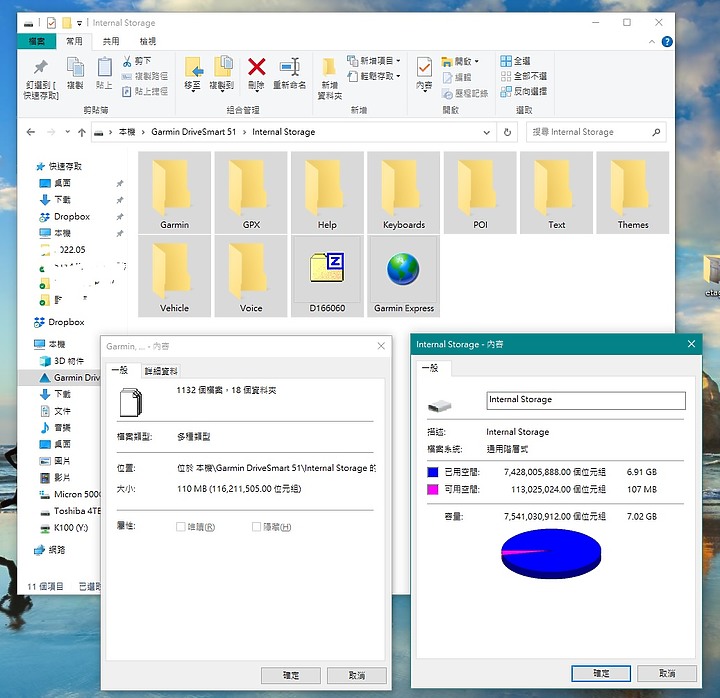This screenshot has width=720, height=698.
Task: Select the Garmin Express globe icon
Action: pos(403,270)
